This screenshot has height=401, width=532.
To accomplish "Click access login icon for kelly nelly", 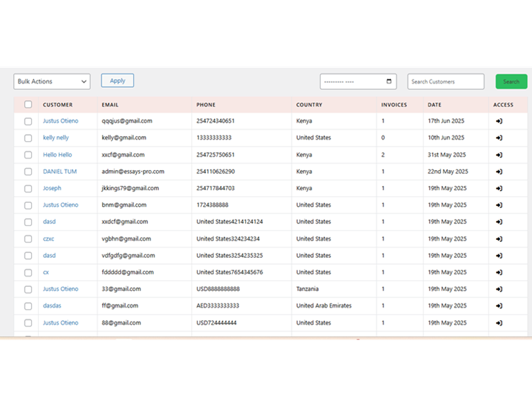I will coord(499,138).
